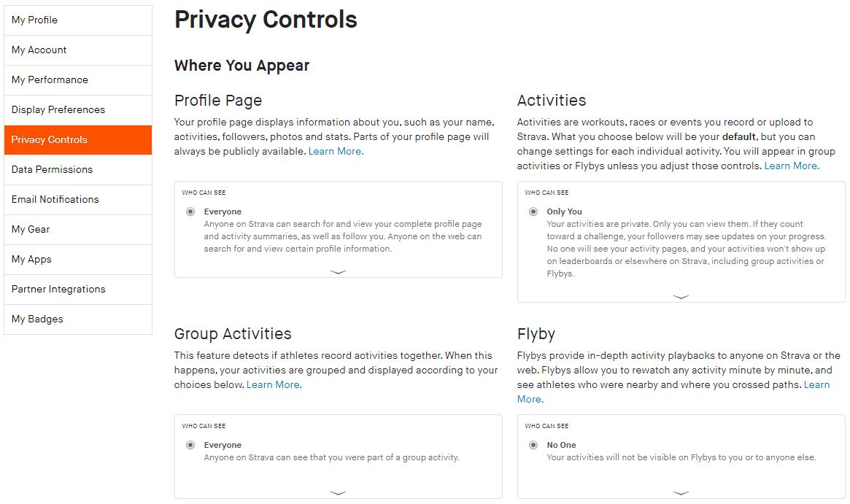Follow the Group Activities Learn More link
Screen dimensions: 850x504
click(x=274, y=384)
